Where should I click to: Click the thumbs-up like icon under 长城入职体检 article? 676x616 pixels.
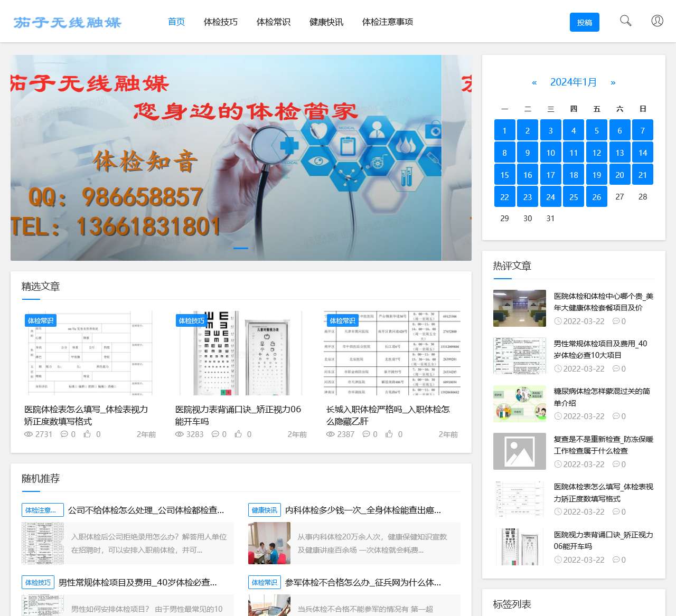(x=389, y=434)
